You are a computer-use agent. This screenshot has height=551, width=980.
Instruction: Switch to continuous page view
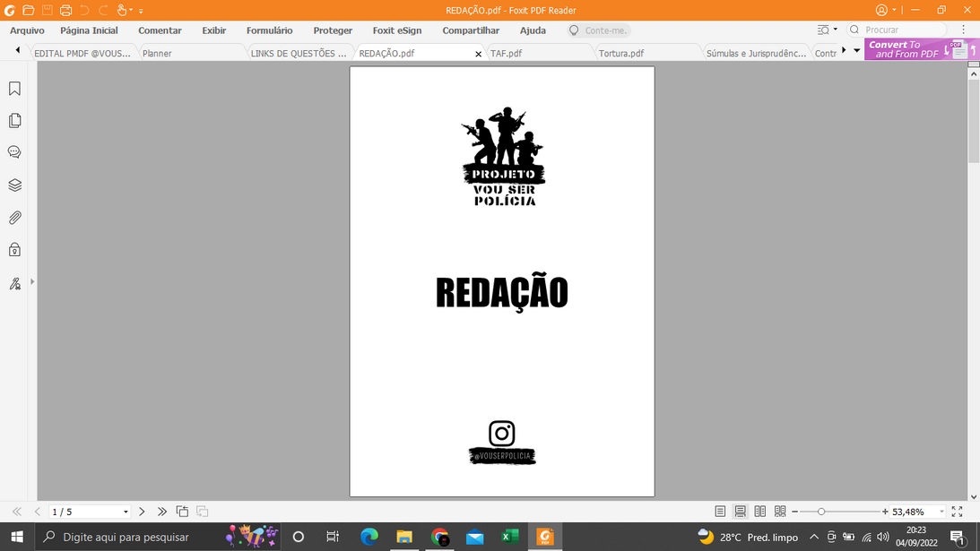pos(740,512)
